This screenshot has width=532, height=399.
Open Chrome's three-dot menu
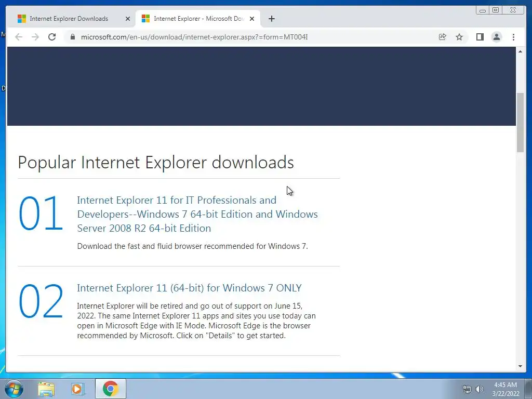[513, 37]
